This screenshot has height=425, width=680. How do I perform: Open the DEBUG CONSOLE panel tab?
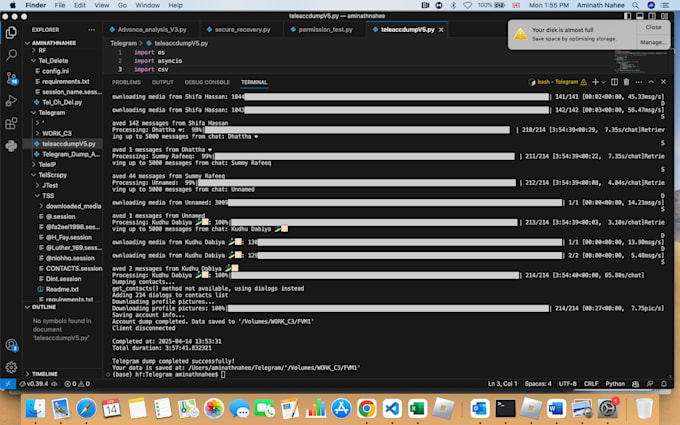point(207,82)
